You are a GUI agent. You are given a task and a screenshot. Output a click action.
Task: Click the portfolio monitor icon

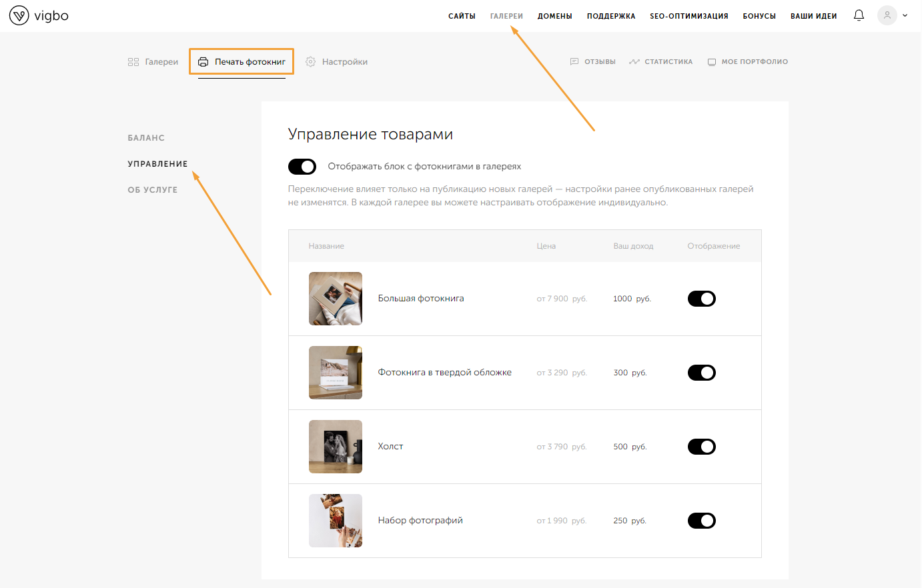click(x=712, y=62)
